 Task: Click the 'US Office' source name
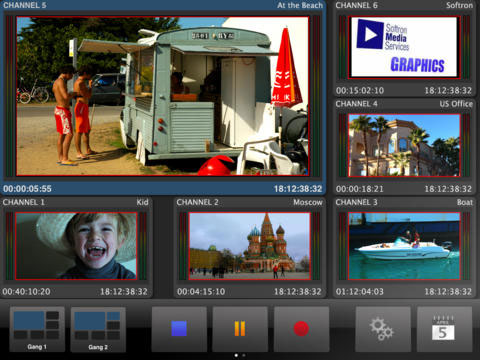pyautogui.click(x=456, y=104)
